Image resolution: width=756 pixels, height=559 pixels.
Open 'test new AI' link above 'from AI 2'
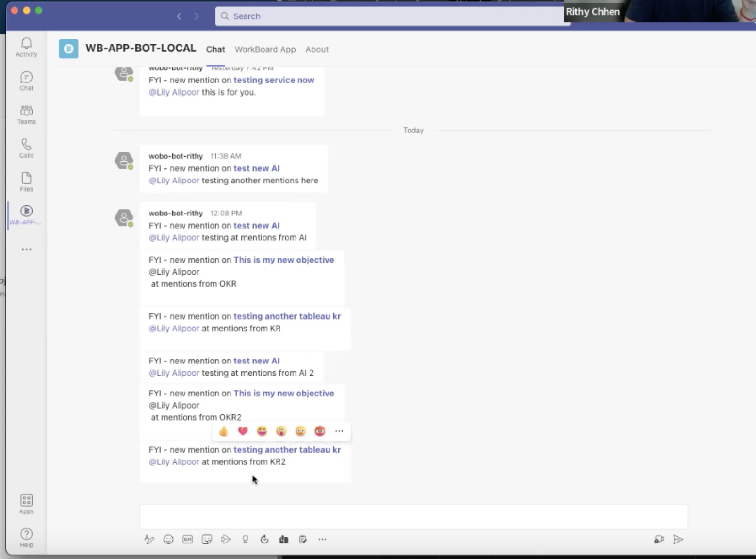click(257, 361)
